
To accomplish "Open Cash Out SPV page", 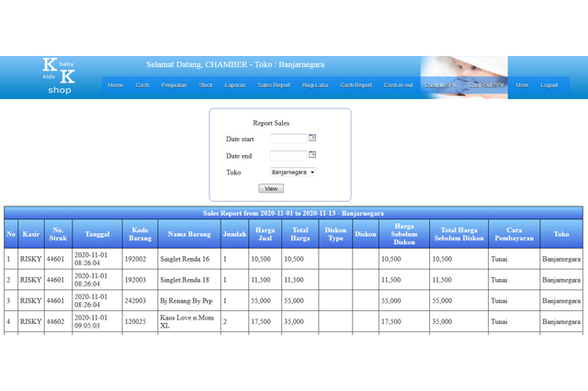I will pos(485,85).
